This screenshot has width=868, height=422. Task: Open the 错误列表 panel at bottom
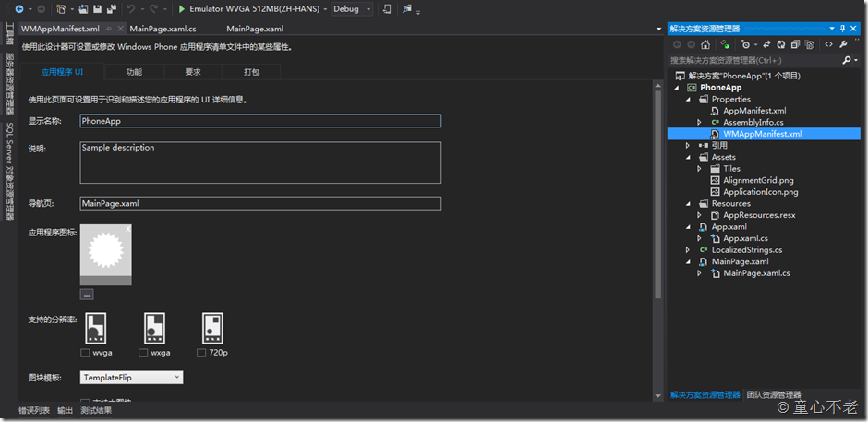34,410
